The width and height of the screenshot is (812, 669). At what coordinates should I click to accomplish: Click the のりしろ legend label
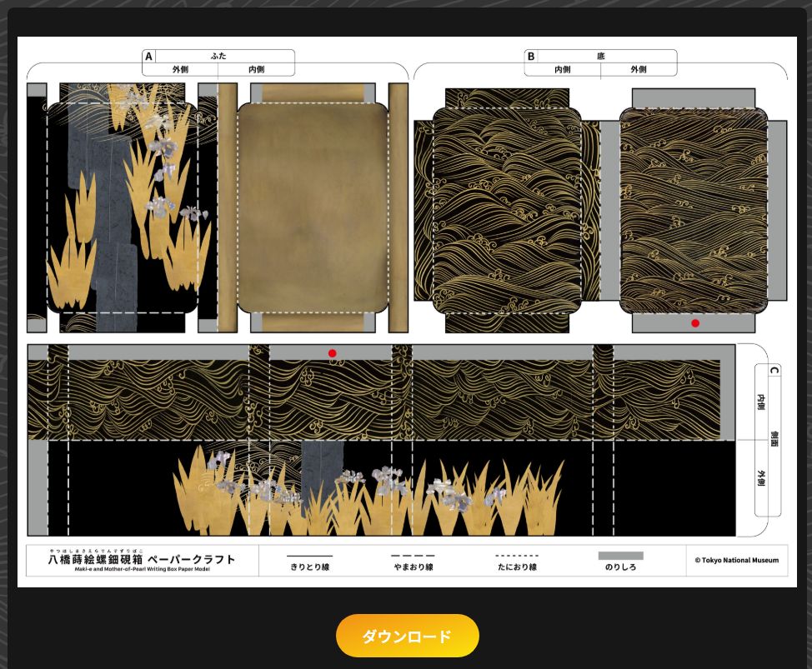point(620,567)
